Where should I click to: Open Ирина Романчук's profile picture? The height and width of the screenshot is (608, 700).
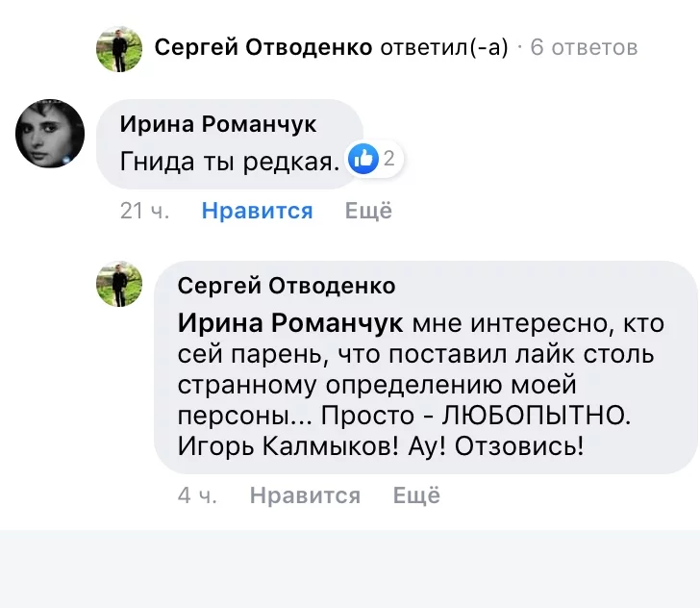[49, 133]
